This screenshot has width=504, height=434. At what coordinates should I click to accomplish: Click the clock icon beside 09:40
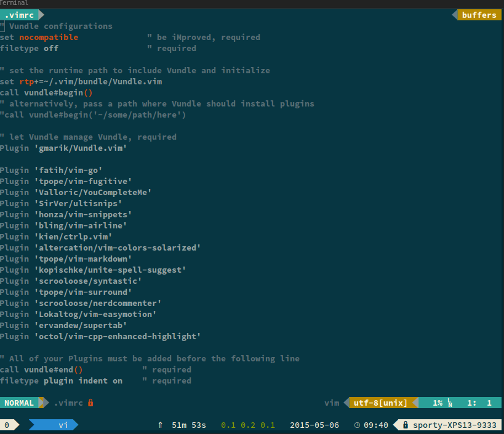tap(357, 425)
